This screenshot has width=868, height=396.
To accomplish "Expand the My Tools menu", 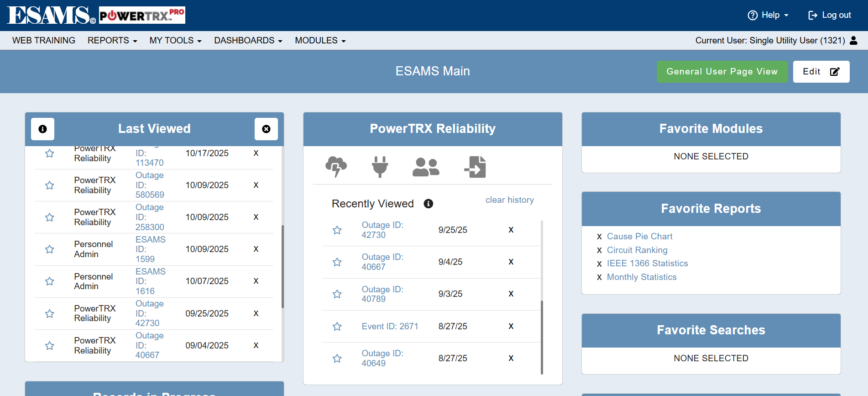I will tap(175, 41).
